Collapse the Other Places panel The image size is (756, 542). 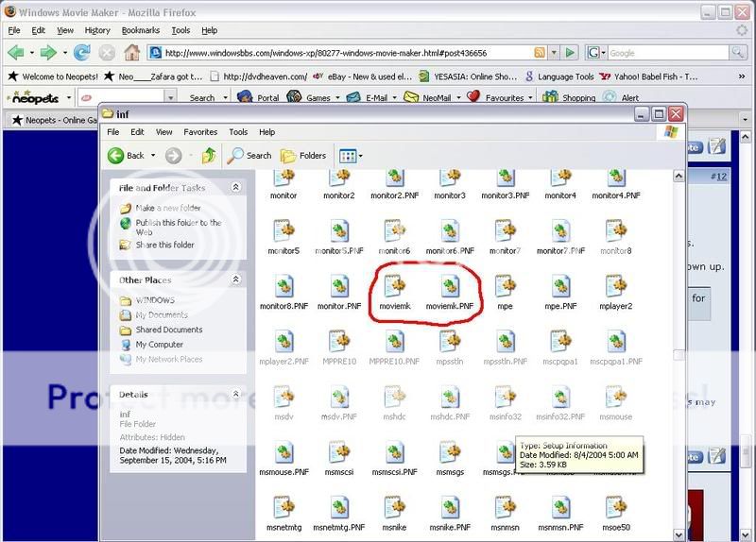(235, 279)
